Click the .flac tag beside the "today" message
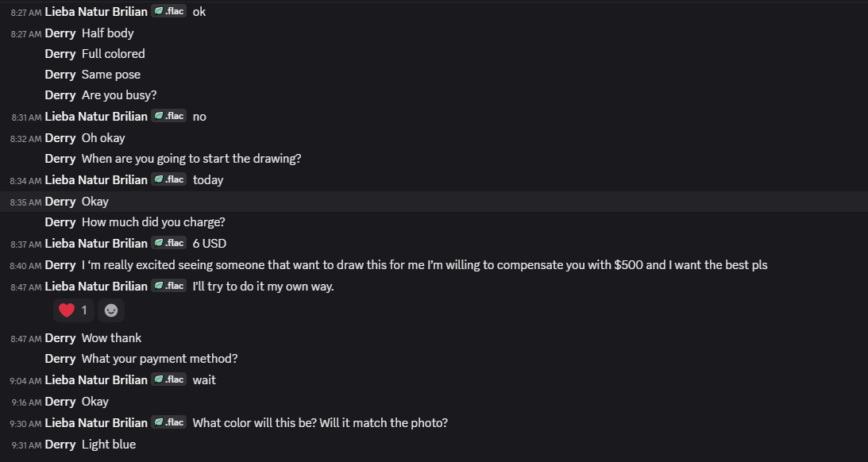The image size is (868, 462). (169, 179)
